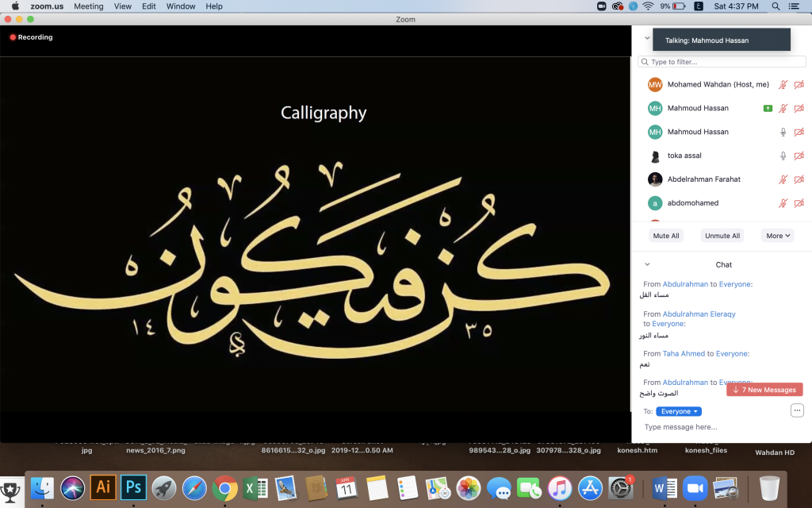Open the More dropdown in participants panel
The image size is (812, 508).
pyautogui.click(x=777, y=236)
